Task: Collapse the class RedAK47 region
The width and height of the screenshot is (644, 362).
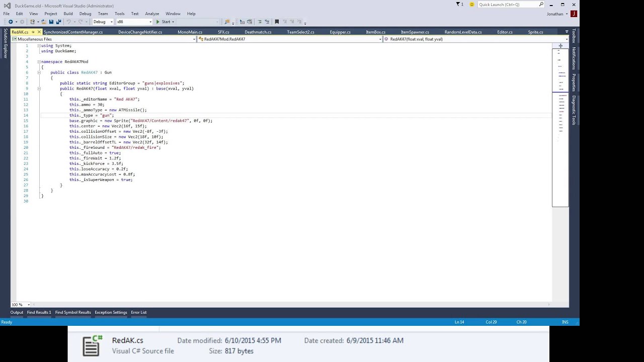Action: pyautogui.click(x=39, y=72)
